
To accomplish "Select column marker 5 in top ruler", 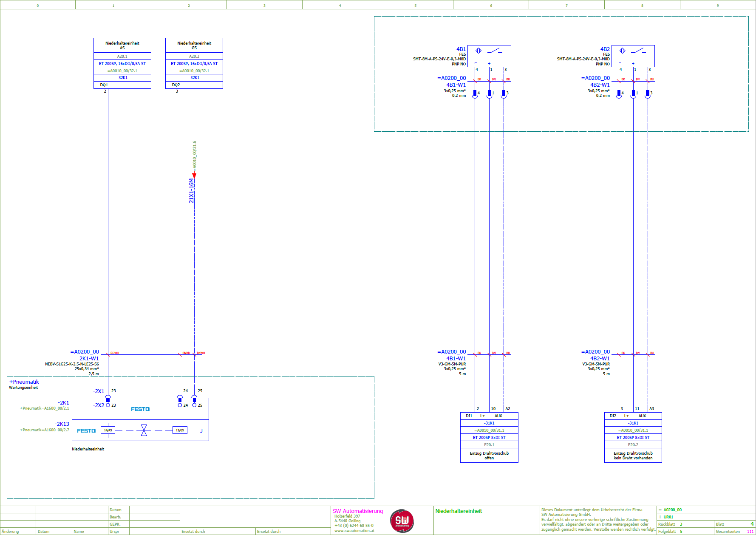I will click(416, 6).
